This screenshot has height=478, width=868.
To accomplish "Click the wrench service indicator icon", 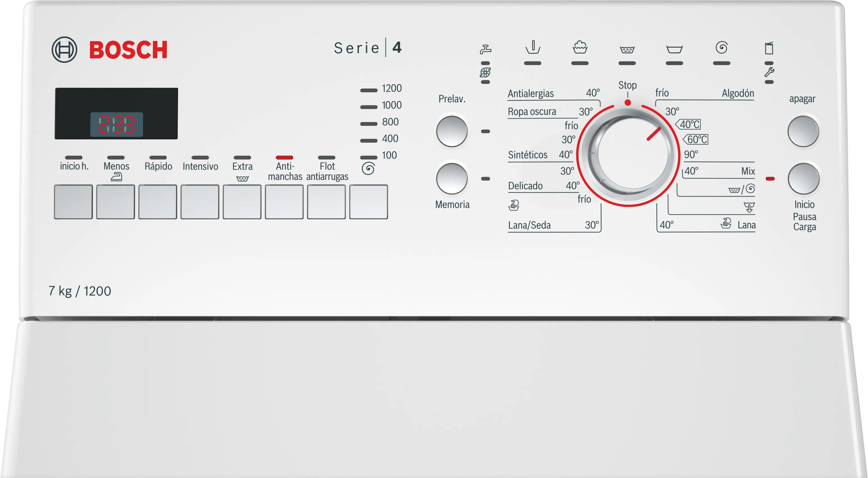I will tap(769, 72).
